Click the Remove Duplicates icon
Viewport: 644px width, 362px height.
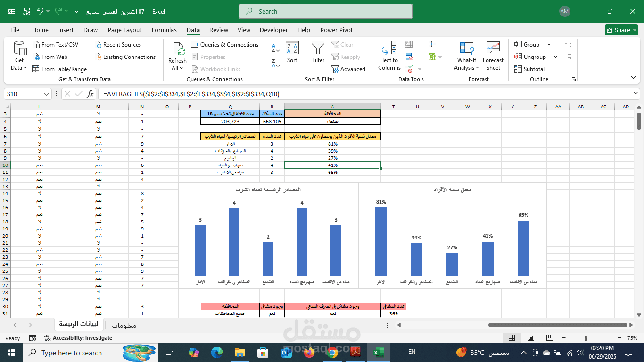pyautogui.click(x=409, y=57)
